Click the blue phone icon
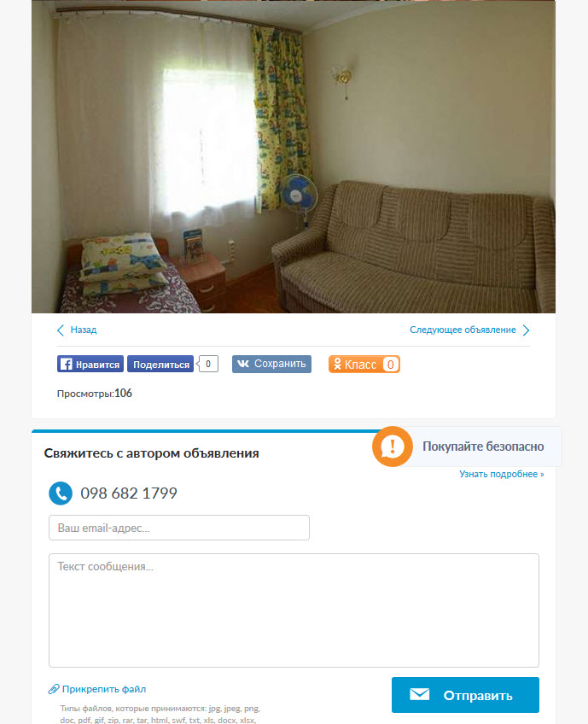The image size is (588, 724). click(61, 493)
